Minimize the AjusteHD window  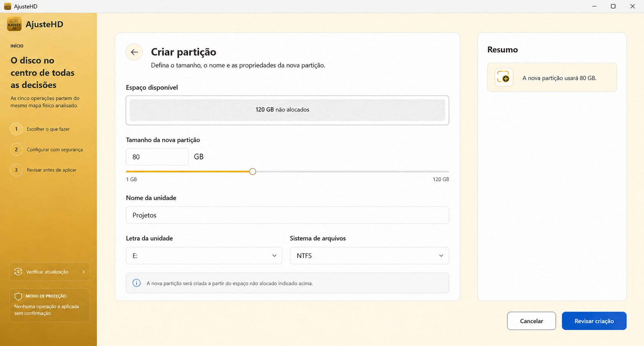pos(594,6)
